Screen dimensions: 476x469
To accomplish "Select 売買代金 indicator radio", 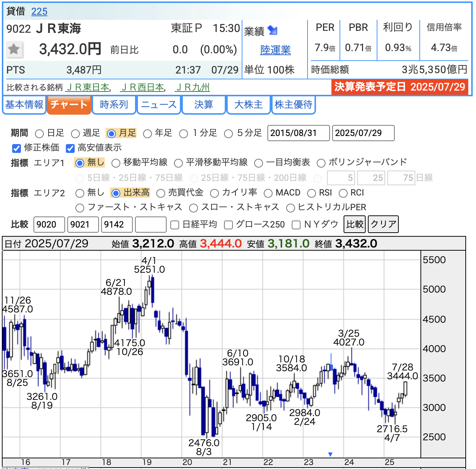I will click(x=160, y=193).
